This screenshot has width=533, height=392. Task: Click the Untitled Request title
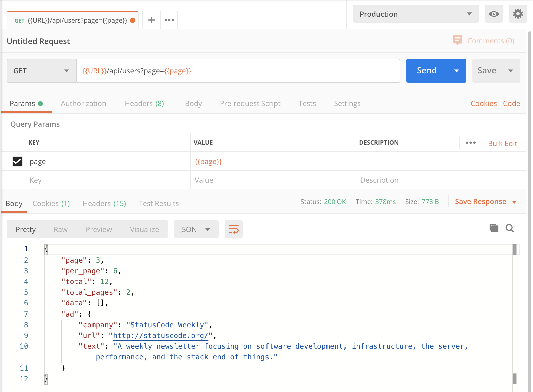38,41
